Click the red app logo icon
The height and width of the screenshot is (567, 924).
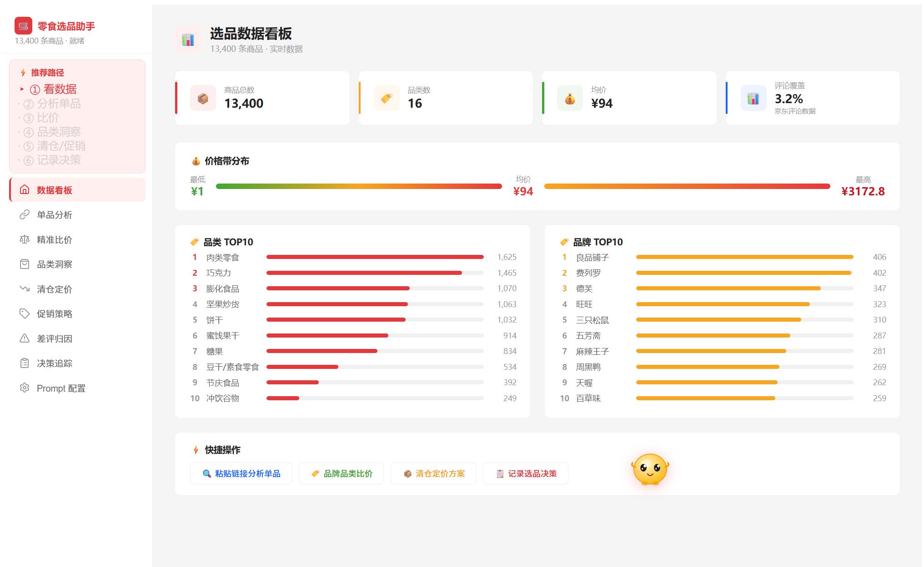pyautogui.click(x=23, y=26)
